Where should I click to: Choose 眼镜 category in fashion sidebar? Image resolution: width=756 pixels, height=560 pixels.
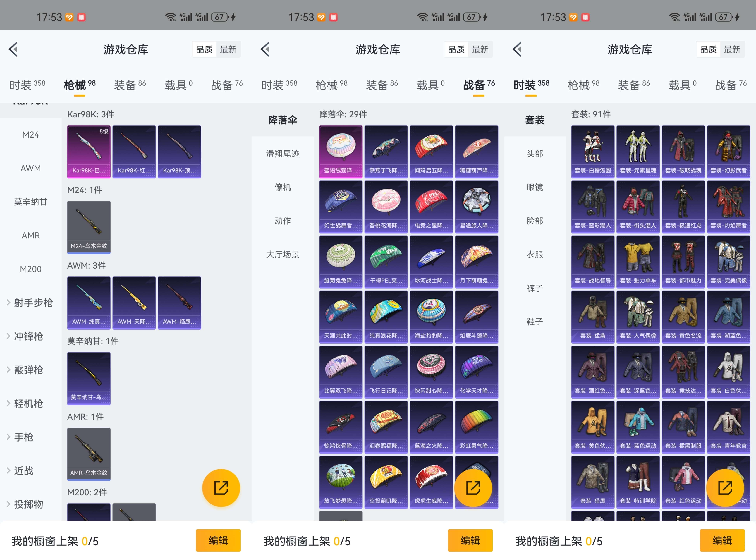coord(535,188)
